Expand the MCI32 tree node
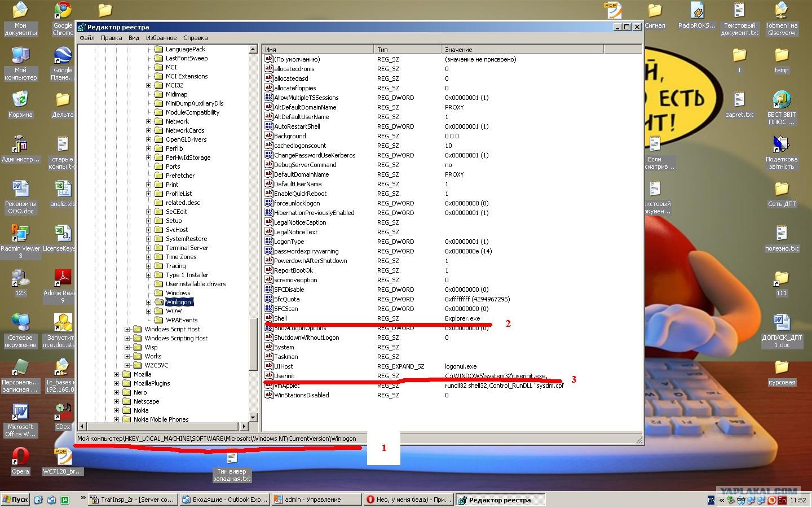The image size is (812, 508). coord(149,85)
